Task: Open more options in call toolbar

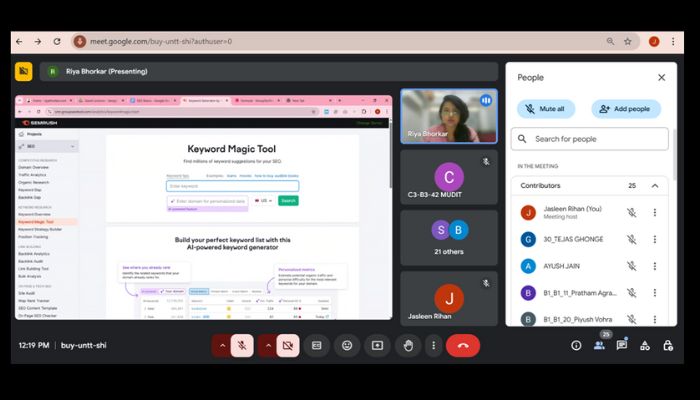Action: [x=433, y=345]
